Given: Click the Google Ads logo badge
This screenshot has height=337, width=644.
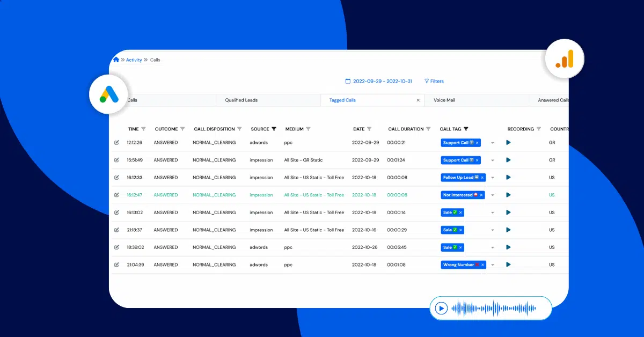Looking at the screenshot, I should [x=109, y=94].
